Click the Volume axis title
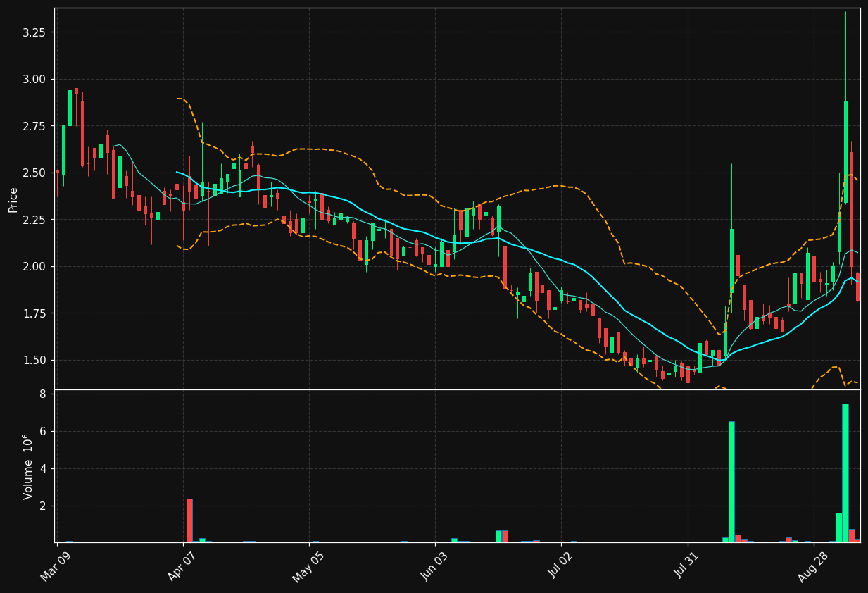 click(28, 466)
